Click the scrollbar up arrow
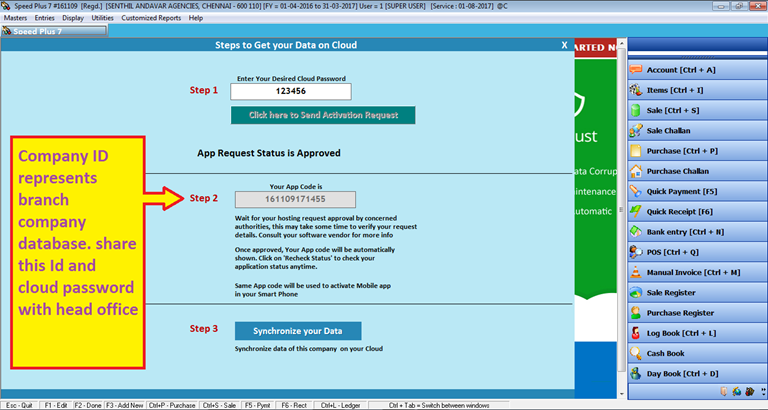 pos(622,44)
